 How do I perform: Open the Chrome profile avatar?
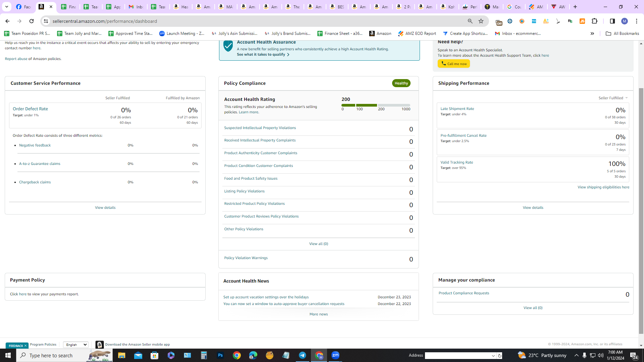(x=625, y=21)
